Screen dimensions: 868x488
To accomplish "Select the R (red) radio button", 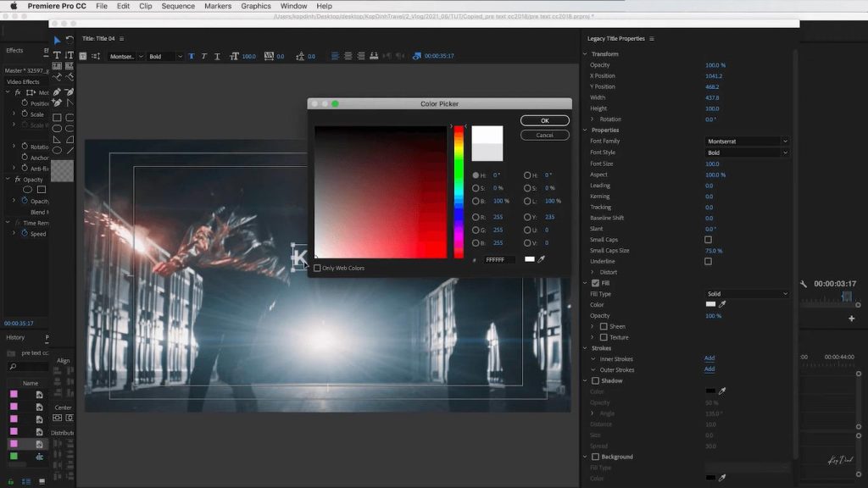I will [x=476, y=217].
